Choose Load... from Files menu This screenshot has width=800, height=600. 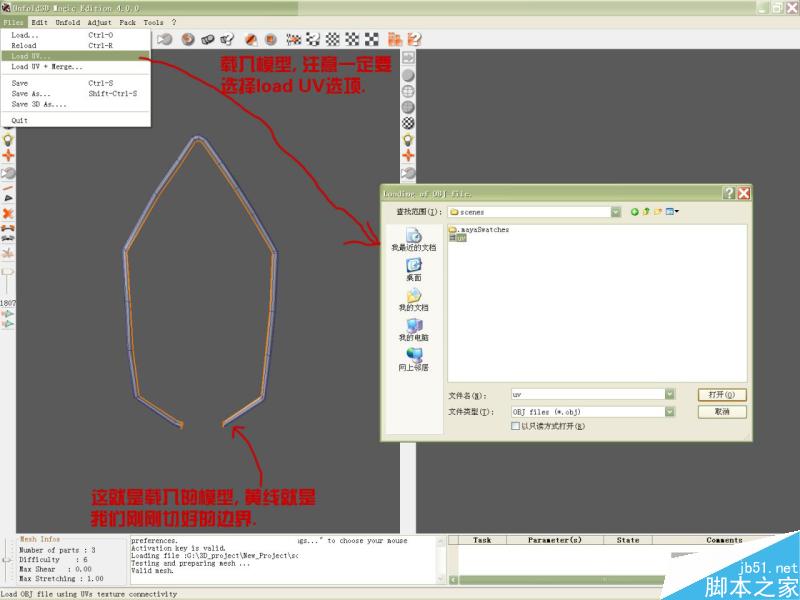75,35
